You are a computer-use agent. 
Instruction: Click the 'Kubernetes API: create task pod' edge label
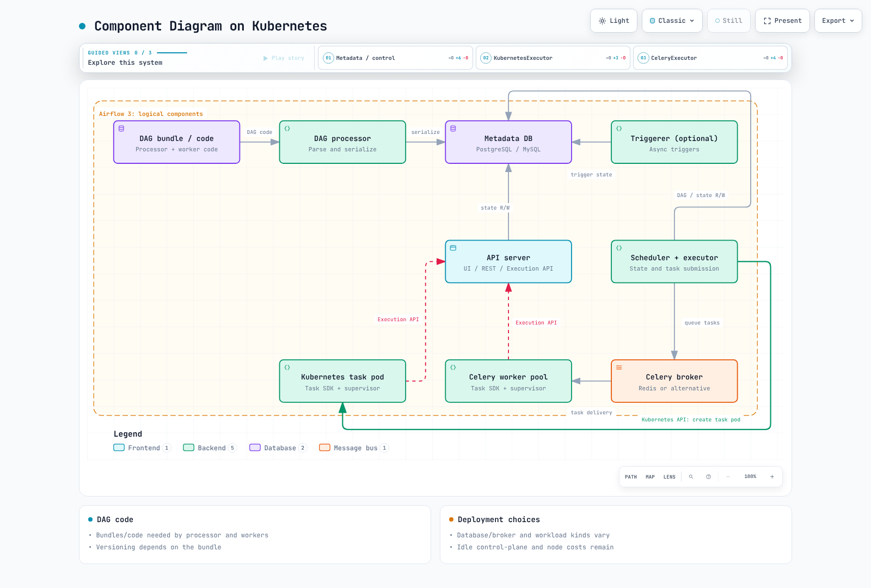pos(691,420)
